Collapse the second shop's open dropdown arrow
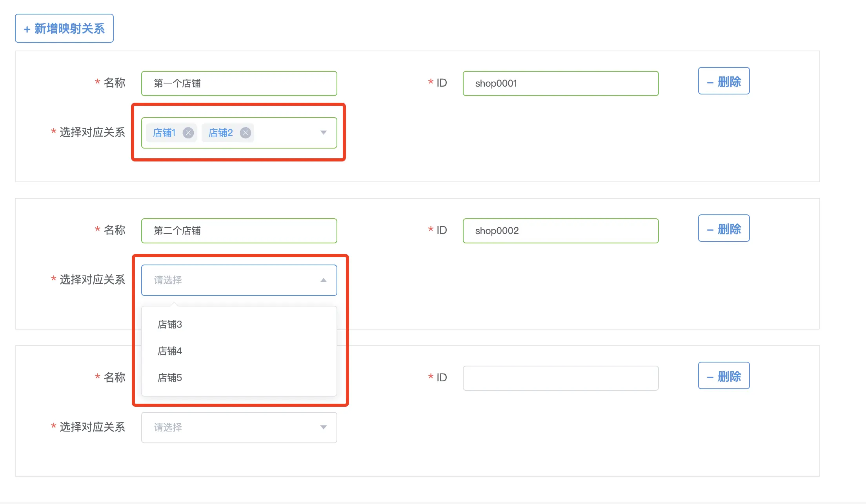The image size is (866, 504). 323,280
